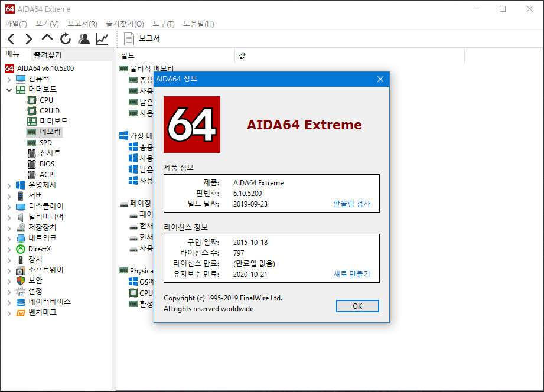Viewport: 544px width, 392px height.
Task: Go up one level with the Up arrow
Action: click(47, 37)
